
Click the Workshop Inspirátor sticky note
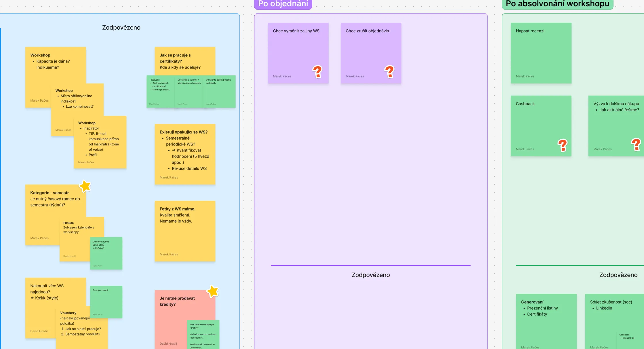[x=100, y=142]
